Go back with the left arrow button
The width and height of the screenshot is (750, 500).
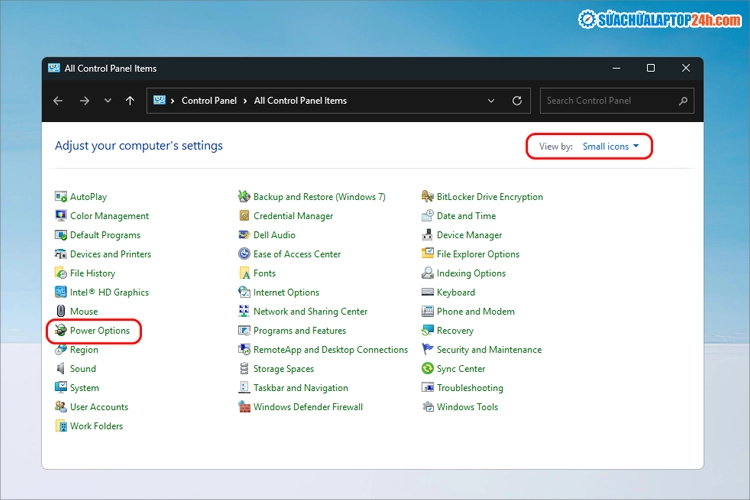pos(58,101)
